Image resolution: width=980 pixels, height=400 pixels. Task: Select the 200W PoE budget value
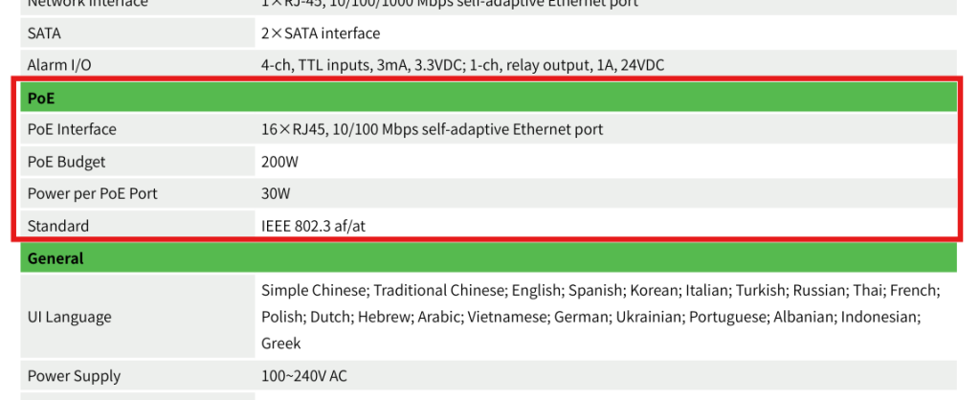(x=279, y=162)
